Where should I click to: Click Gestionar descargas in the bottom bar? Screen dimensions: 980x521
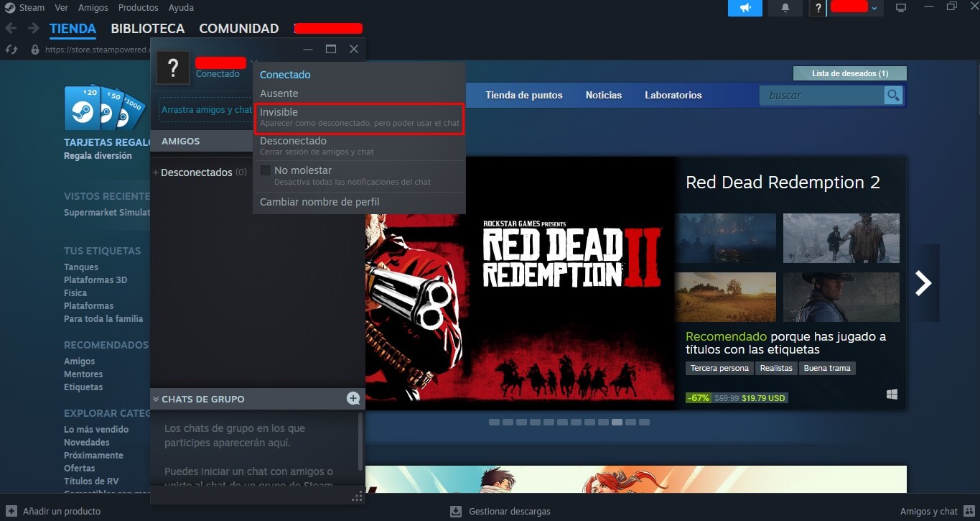pyautogui.click(x=510, y=512)
